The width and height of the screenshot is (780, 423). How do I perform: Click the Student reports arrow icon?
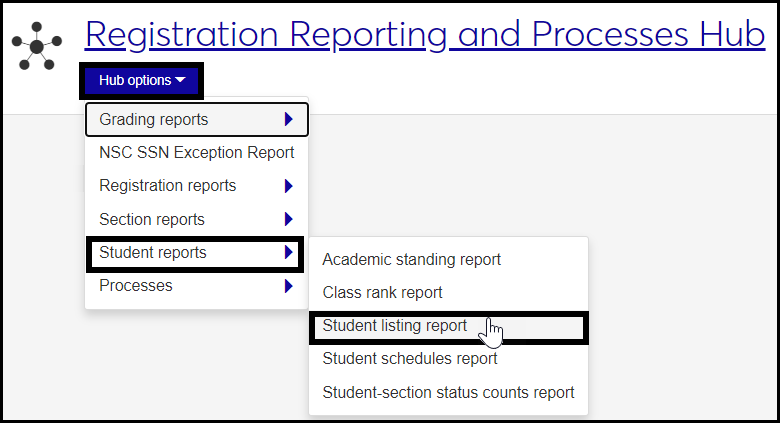[288, 253]
